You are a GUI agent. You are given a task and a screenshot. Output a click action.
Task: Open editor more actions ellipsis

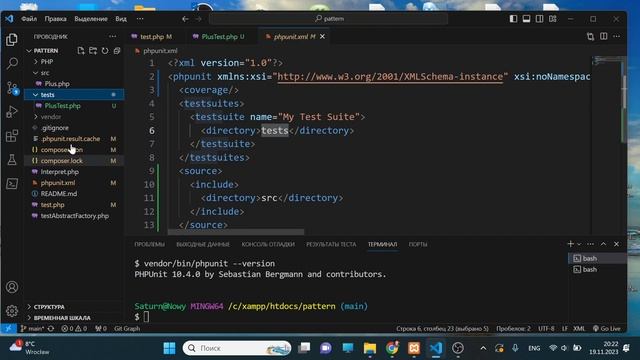[x=616, y=36]
